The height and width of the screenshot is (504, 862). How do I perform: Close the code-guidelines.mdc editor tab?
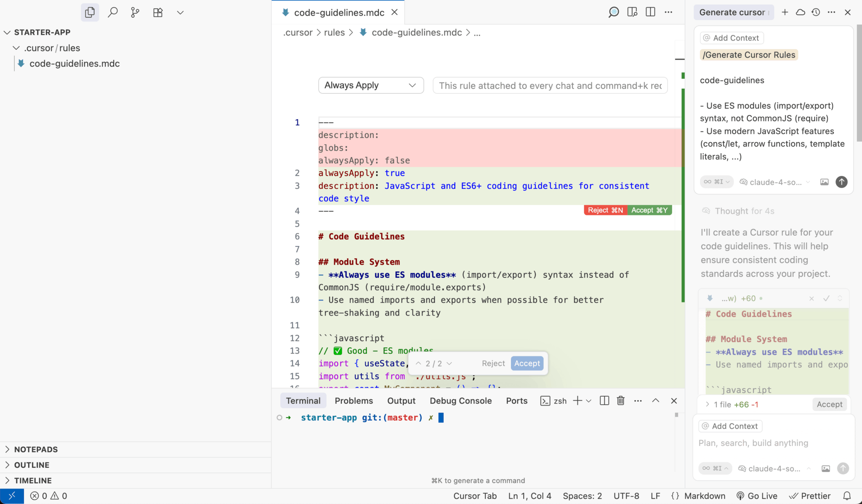[394, 12]
